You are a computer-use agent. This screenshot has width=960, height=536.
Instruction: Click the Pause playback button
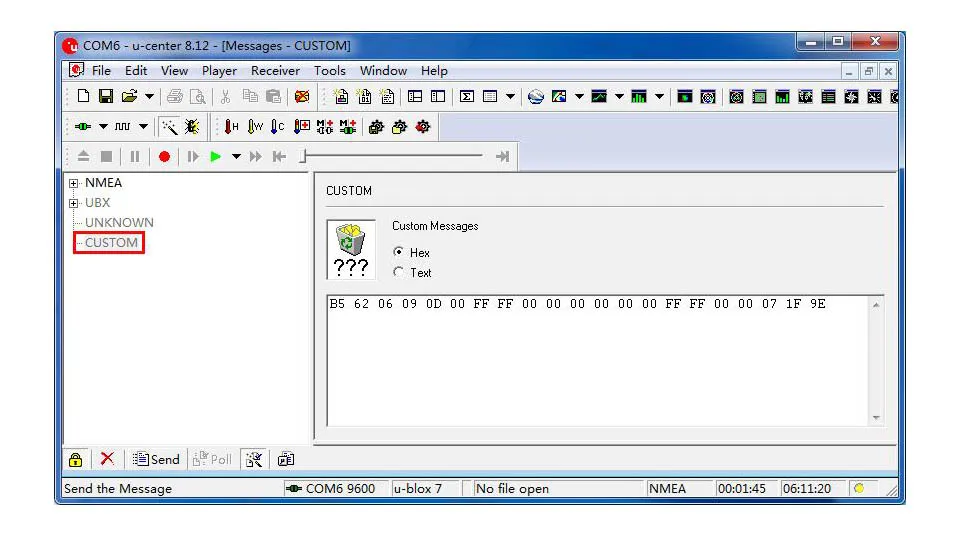[x=135, y=157]
